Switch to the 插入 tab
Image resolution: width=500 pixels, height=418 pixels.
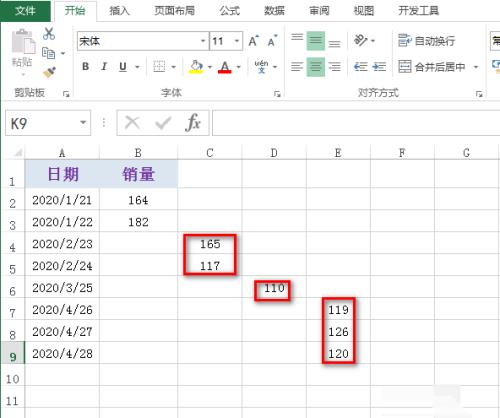click(119, 11)
